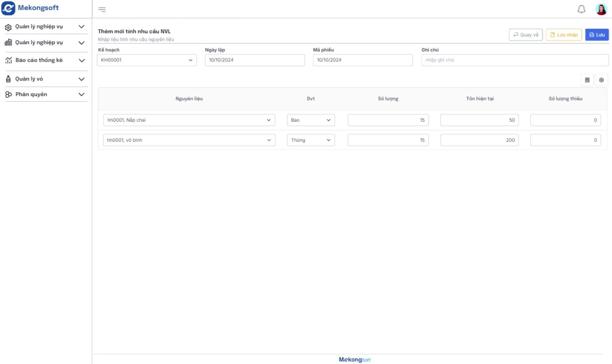The height and width of the screenshot is (364, 612).
Task: Click the Lưu save button
Action: click(597, 35)
